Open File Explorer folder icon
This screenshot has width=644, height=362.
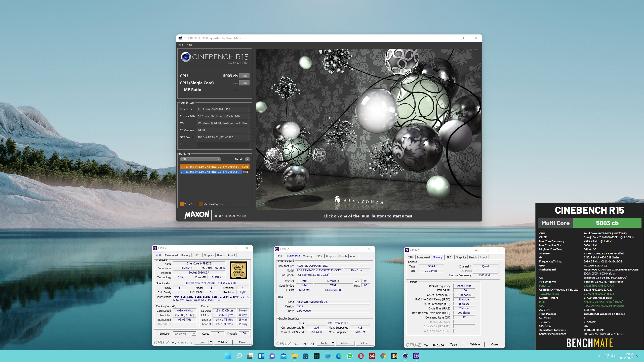tap(294, 356)
